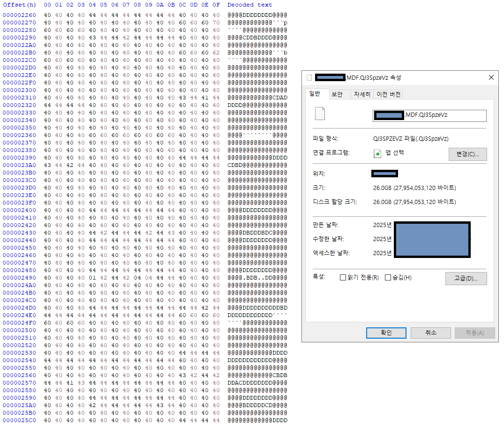Select offset row 000002360
504x424 pixels.
coord(19,135)
